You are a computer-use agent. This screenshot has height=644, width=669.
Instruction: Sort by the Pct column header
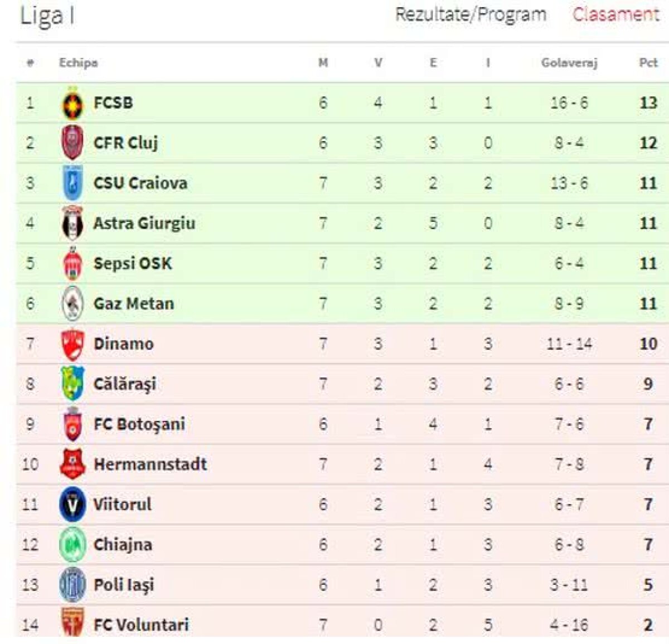(647, 63)
